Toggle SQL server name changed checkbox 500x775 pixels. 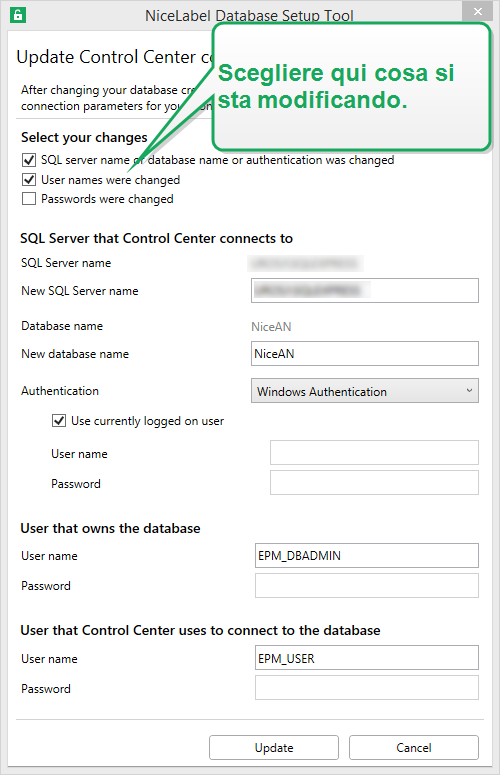29,160
